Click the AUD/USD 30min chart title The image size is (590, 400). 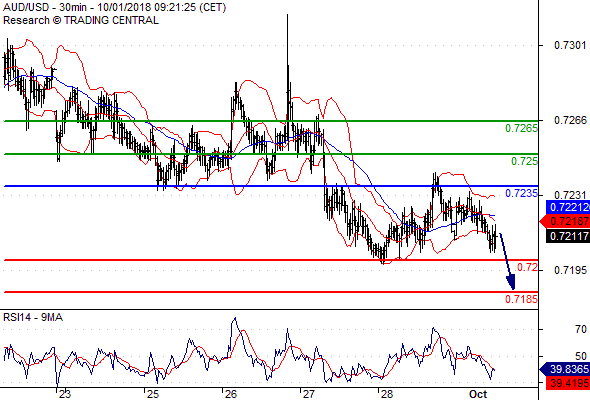tap(114, 7)
